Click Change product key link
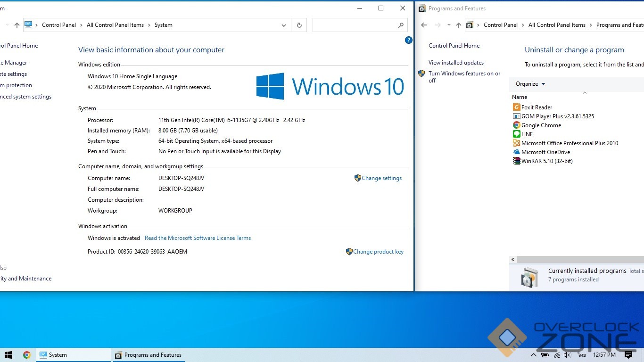Screen dimensions: 644x362 (x=378, y=252)
